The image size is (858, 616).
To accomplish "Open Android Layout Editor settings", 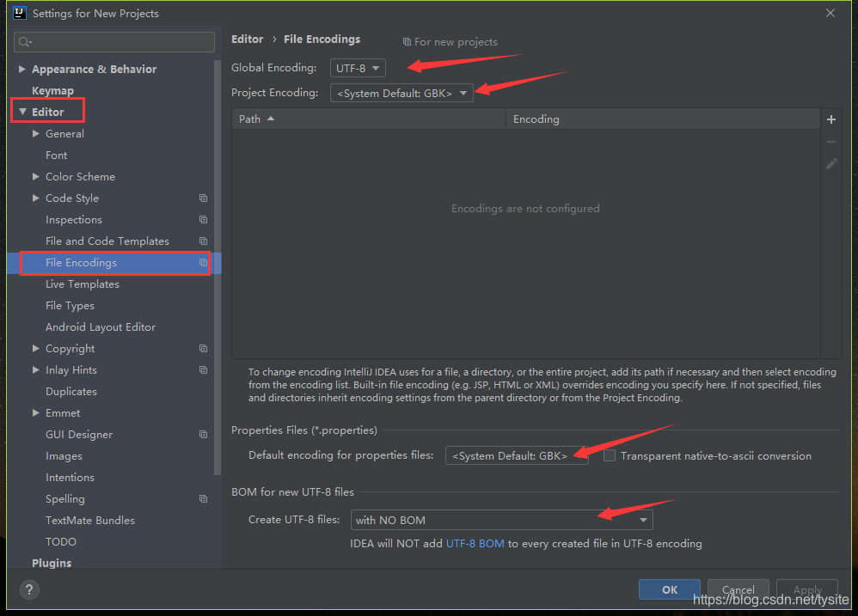I will (x=100, y=326).
